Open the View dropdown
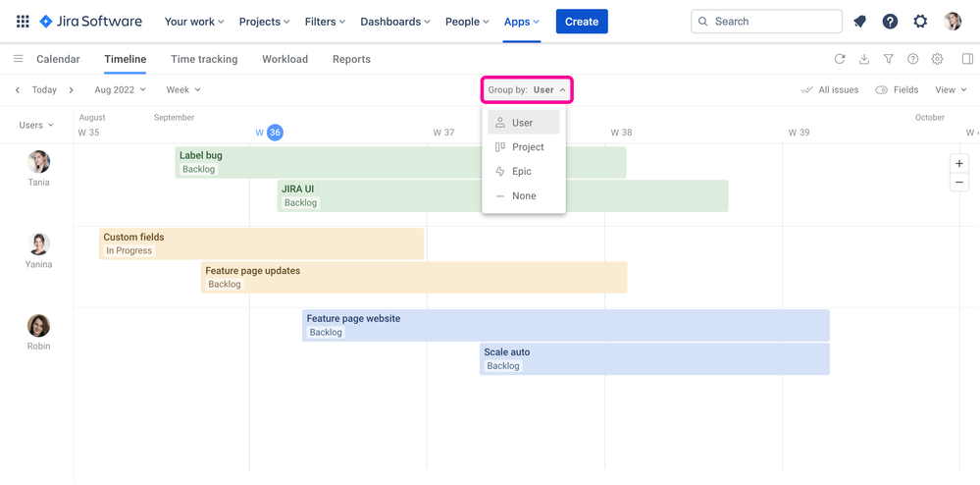The height and width of the screenshot is (485, 980). (x=952, y=90)
